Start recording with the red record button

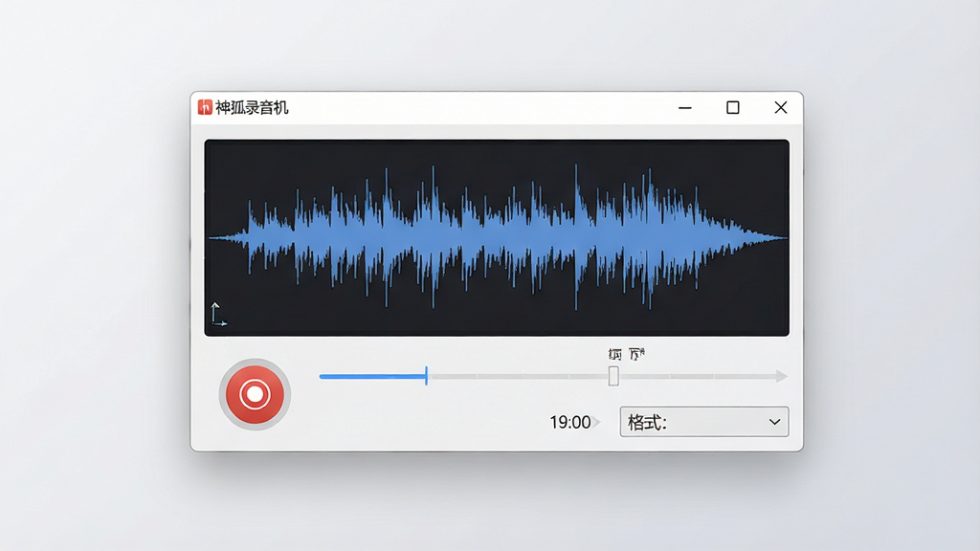coord(255,394)
